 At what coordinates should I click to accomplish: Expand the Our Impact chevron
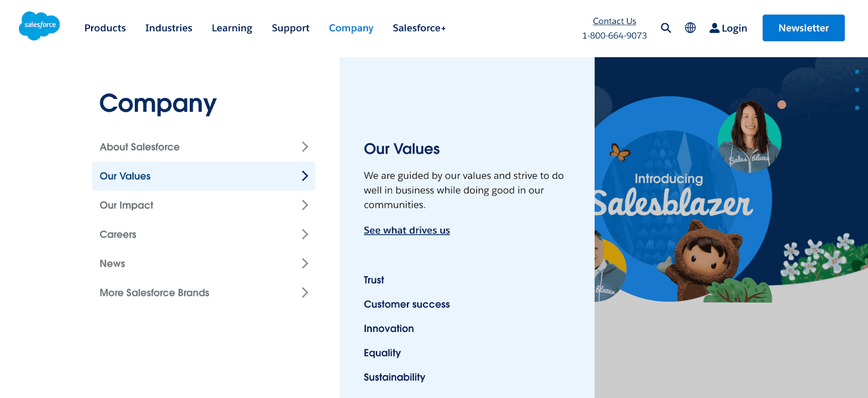coord(305,205)
